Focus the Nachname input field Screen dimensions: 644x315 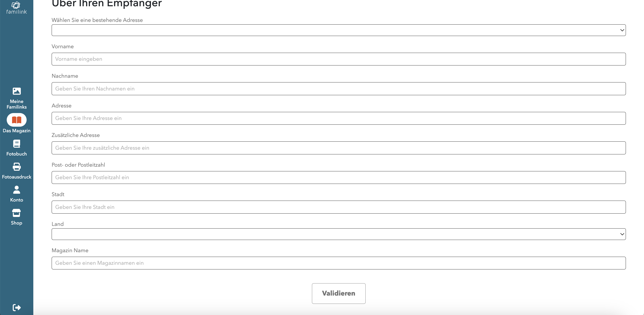pos(339,89)
